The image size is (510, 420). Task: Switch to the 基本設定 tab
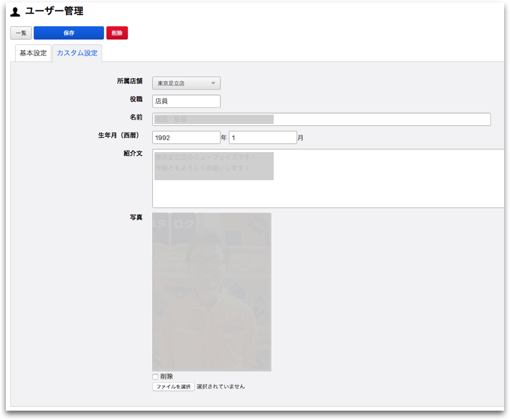click(33, 53)
